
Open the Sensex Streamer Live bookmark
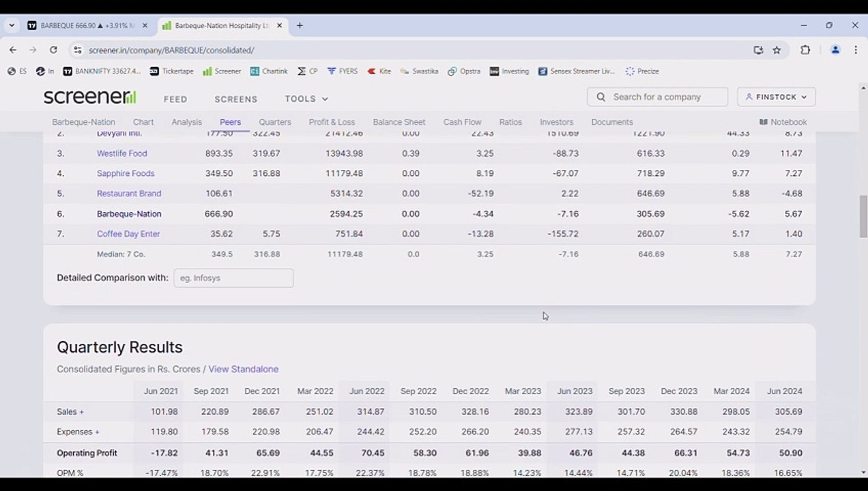pos(577,71)
